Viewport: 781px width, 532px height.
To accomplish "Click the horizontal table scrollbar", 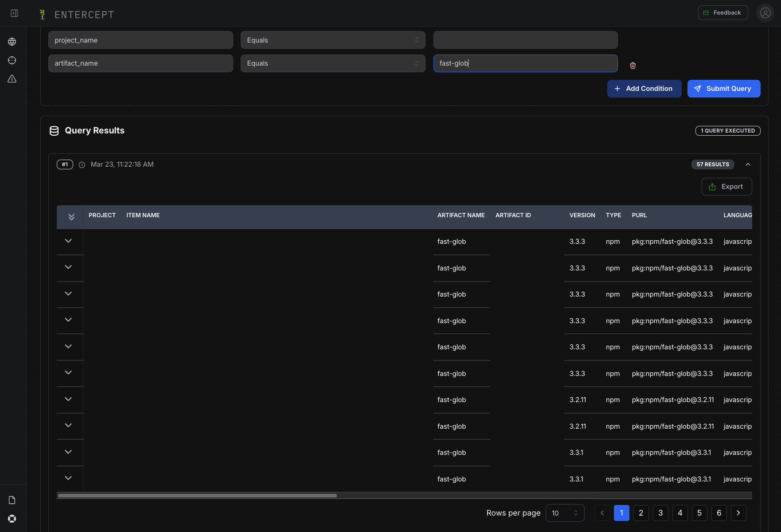I will coord(197,496).
